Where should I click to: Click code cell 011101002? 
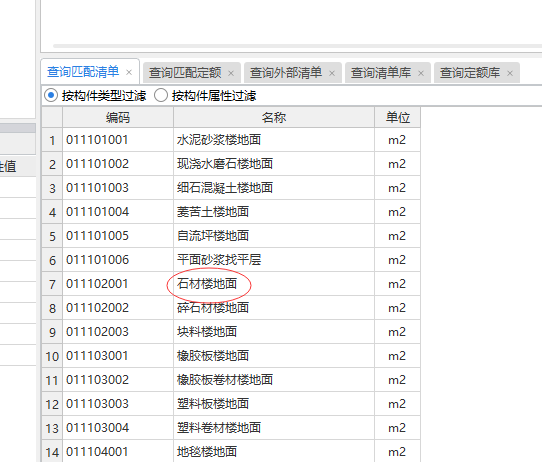pyautogui.click(x=118, y=164)
